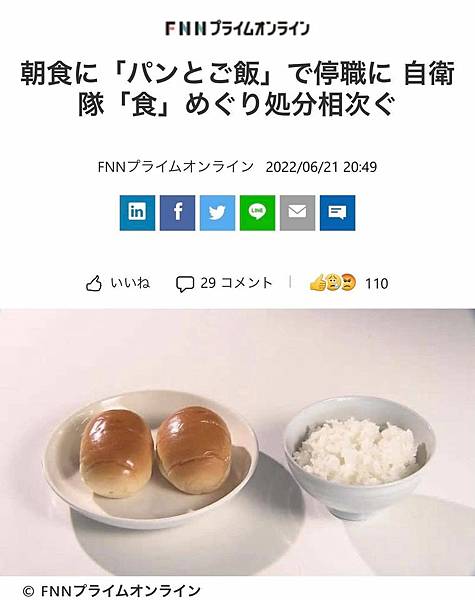Image resolution: width=475 pixels, height=600 pixels.
Task: Click the thumbs-up いいね icon
Action: coord(94,284)
